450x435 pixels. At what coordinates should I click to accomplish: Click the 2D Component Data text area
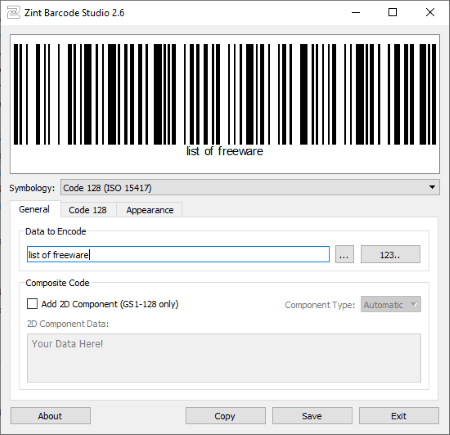[x=224, y=358]
